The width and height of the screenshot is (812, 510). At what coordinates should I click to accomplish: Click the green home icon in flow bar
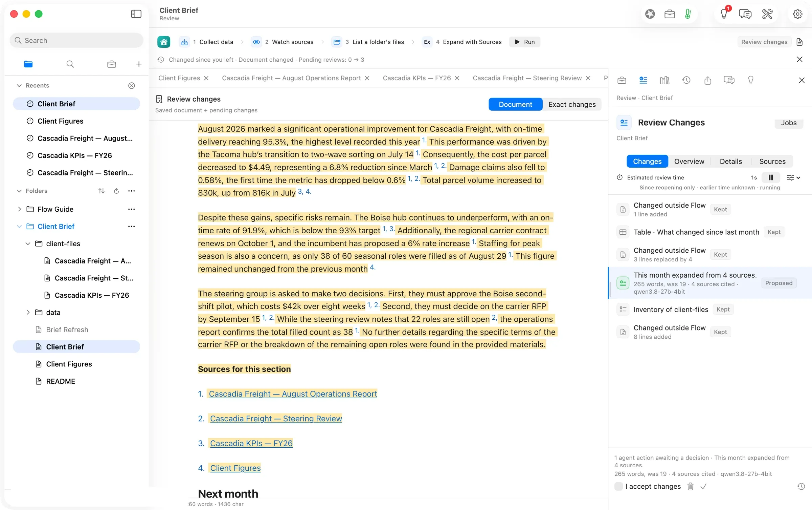click(x=164, y=42)
